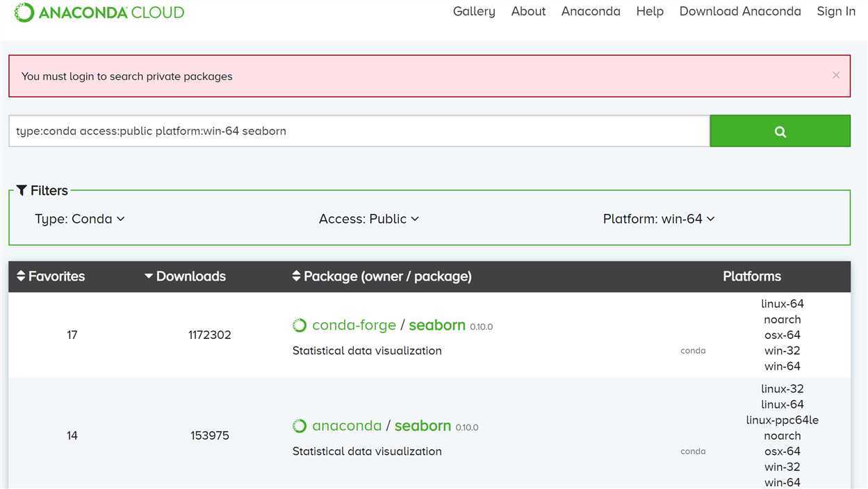868x489 pixels.
Task: Click the download count 1172302
Action: click(210, 335)
